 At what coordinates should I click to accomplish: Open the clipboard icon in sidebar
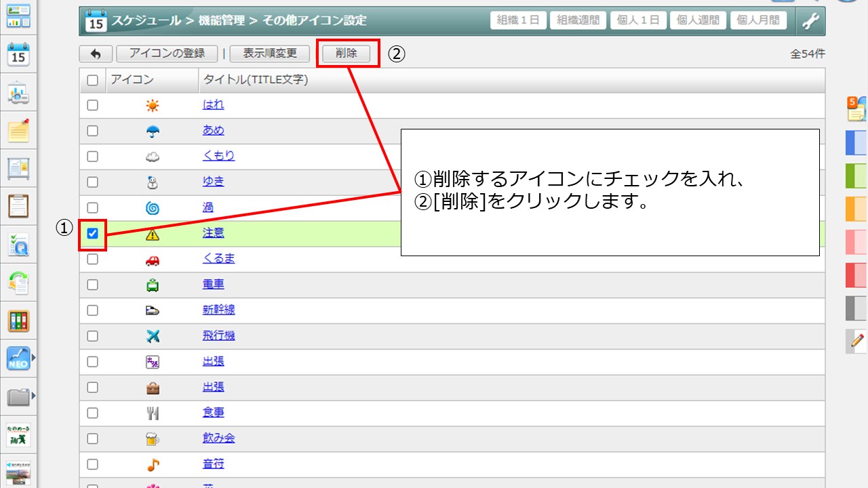18,205
